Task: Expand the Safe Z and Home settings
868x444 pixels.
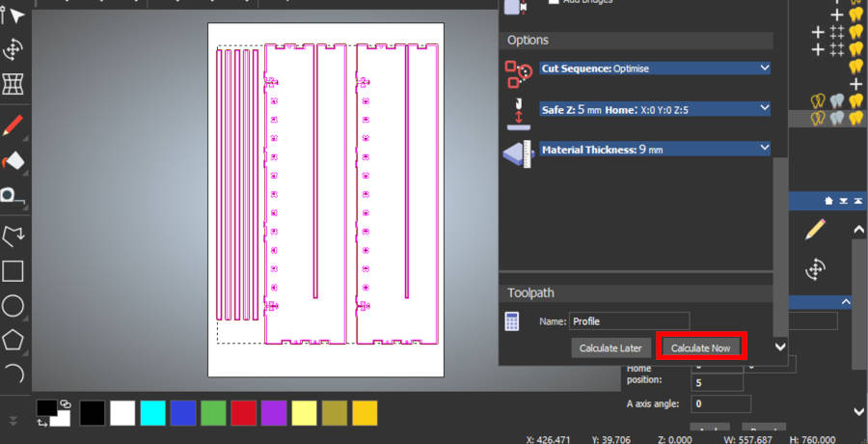Action: [655, 109]
